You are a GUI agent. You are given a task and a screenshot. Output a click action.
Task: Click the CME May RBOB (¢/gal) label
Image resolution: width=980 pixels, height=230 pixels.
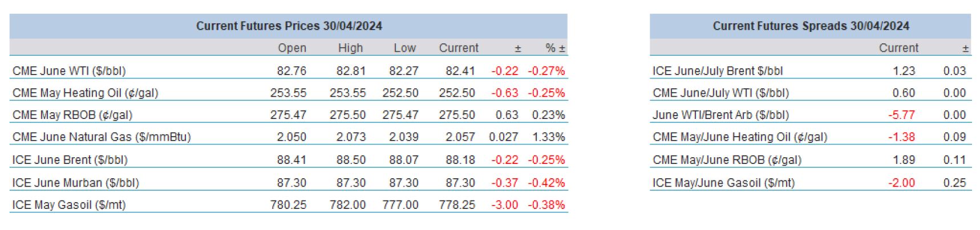(x=72, y=115)
